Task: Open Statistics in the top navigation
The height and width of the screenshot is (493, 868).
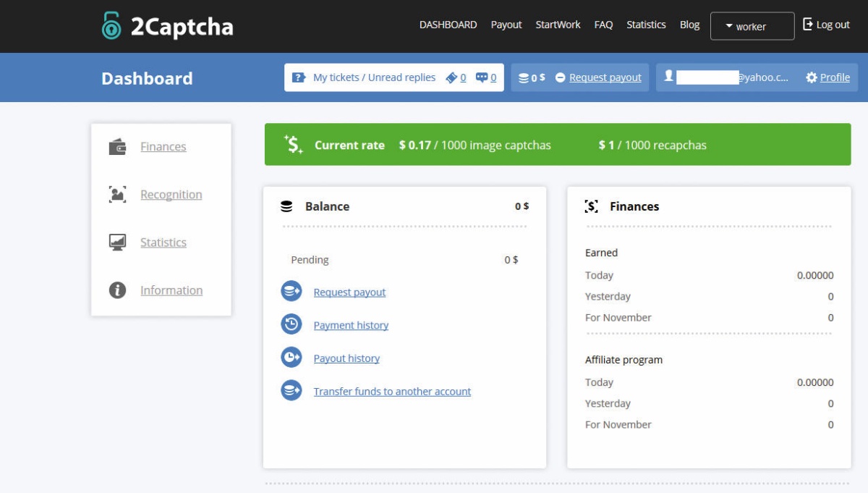Action: pos(646,25)
